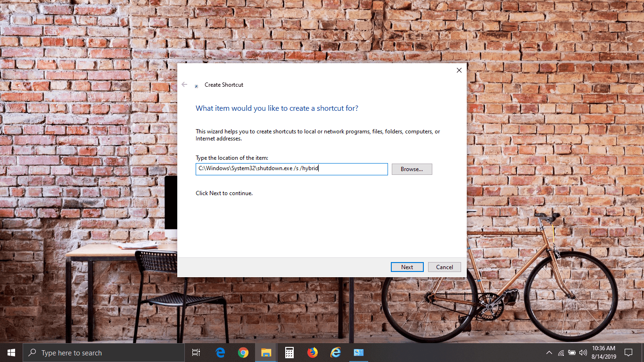Screen dimensions: 644x362
Task: Click the Back arrow in Create Shortcut wizard
Action: click(x=184, y=84)
